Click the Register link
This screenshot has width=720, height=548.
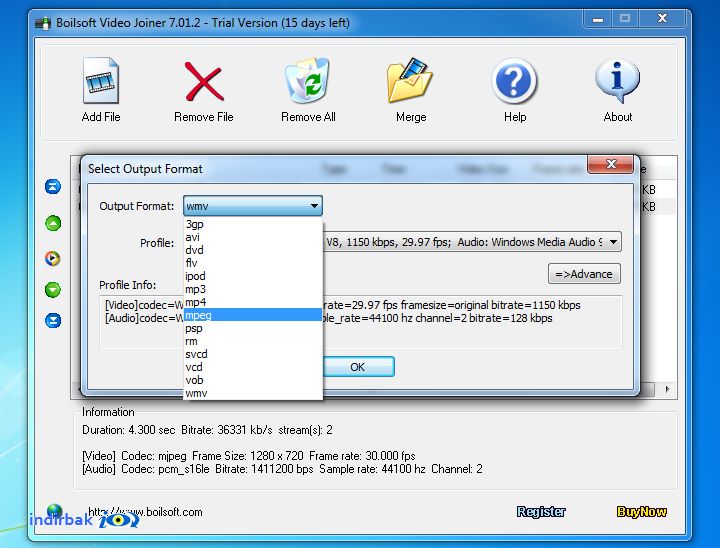pos(541,511)
